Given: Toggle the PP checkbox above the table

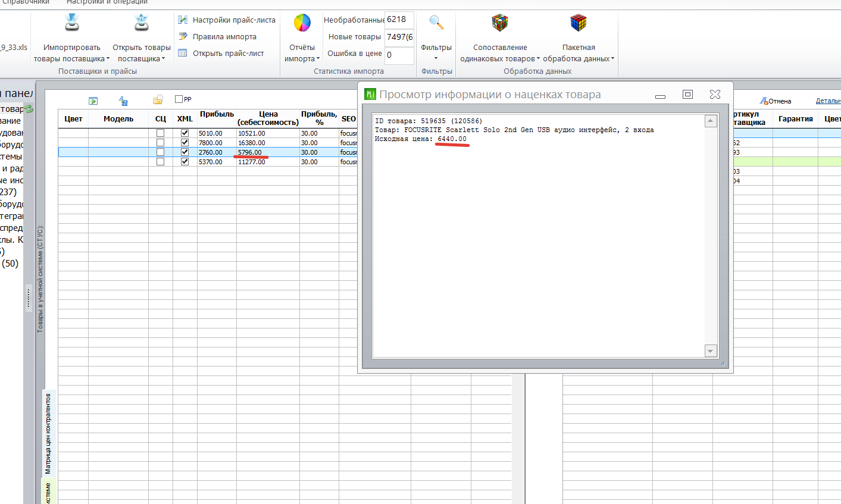Looking at the screenshot, I should [x=179, y=99].
